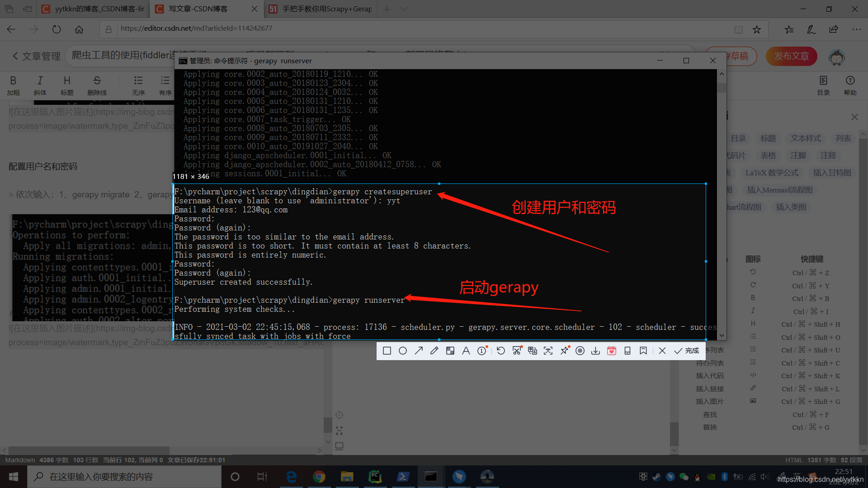Click 插入Mermaid流程图 help link

pos(780,190)
